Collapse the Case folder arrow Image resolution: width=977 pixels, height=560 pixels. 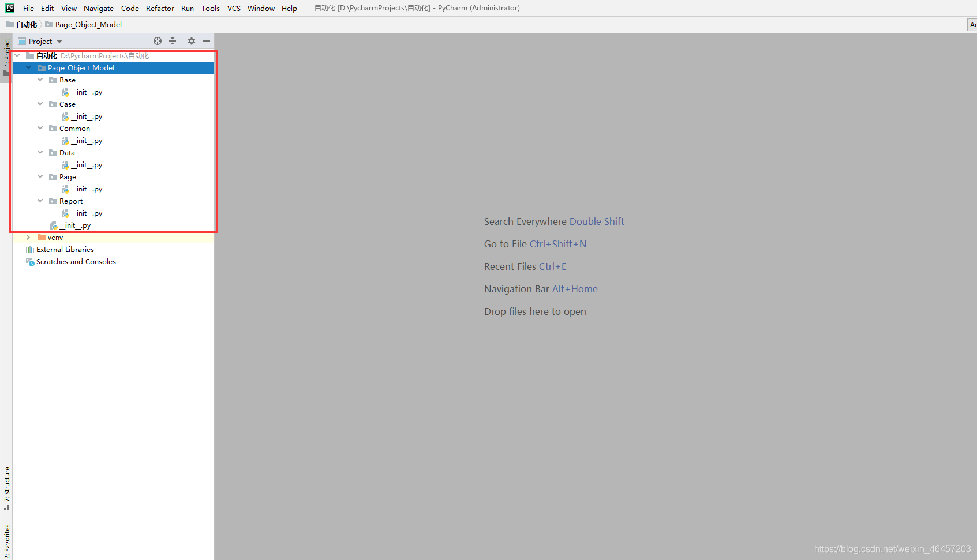tap(40, 104)
